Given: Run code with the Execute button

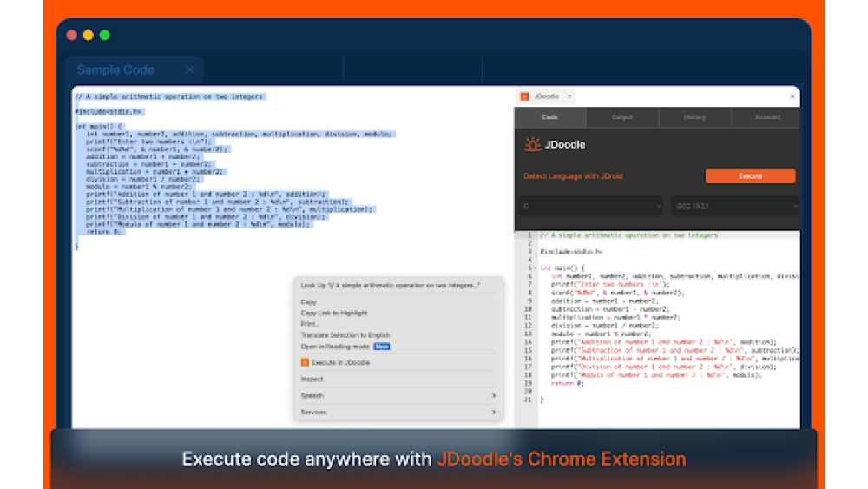Looking at the screenshot, I should (x=750, y=176).
